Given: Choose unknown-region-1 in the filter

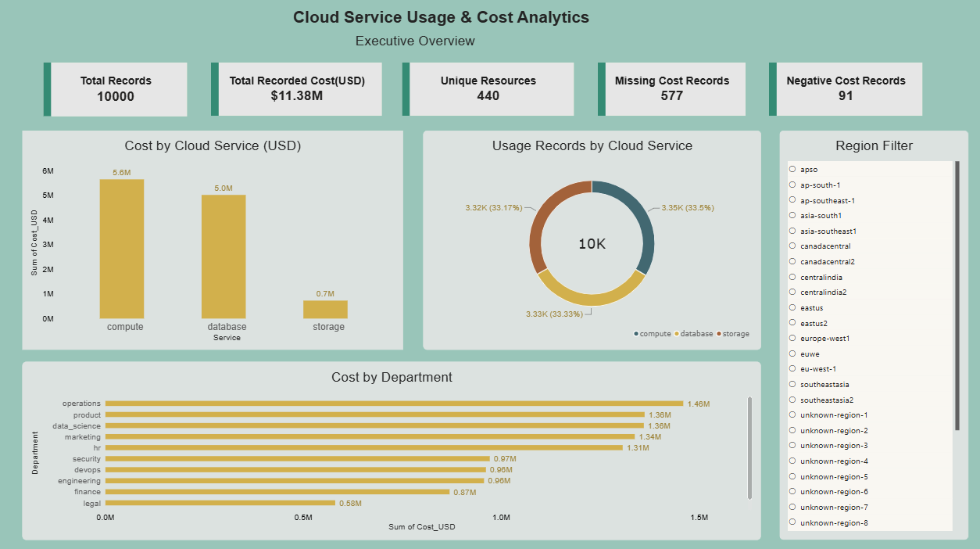Looking at the screenshot, I should pyautogui.click(x=792, y=414).
